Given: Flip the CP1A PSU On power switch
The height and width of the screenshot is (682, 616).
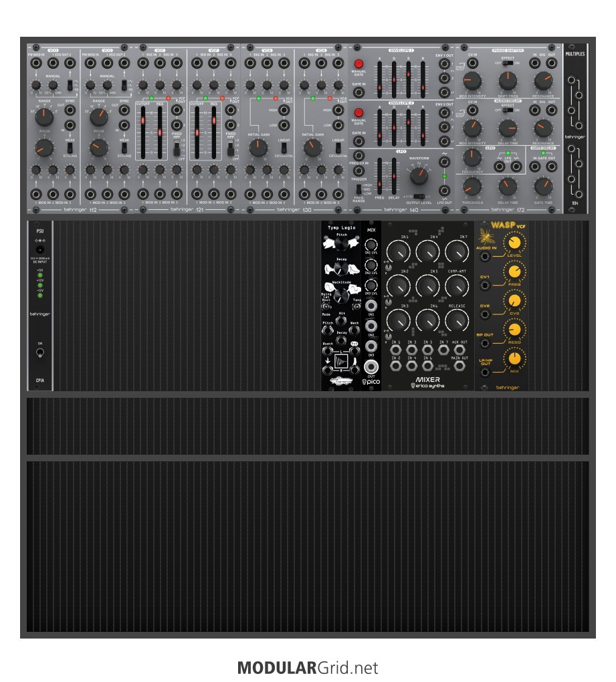Looking at the screenshot, I should [40, 353].
